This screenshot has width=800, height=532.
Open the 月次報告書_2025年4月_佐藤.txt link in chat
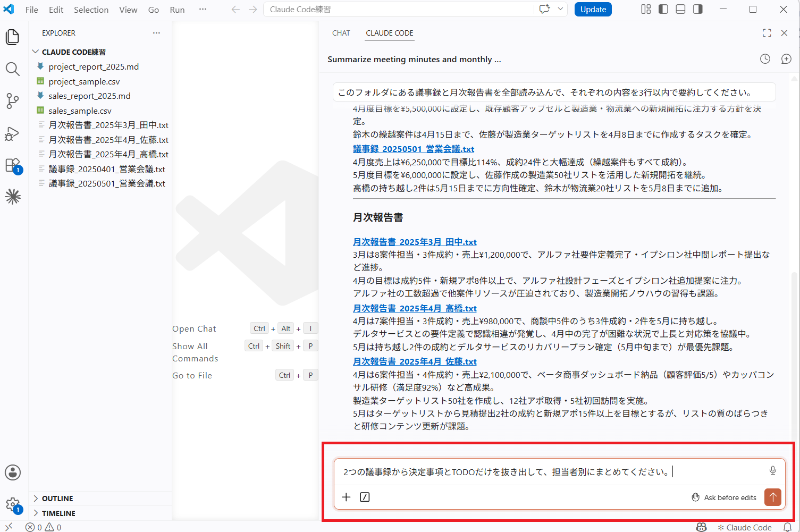pos(415,361)
